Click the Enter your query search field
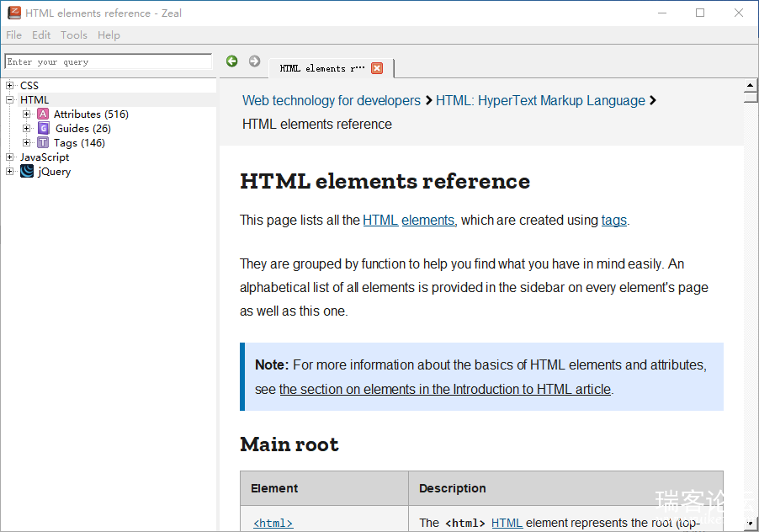 108,61
